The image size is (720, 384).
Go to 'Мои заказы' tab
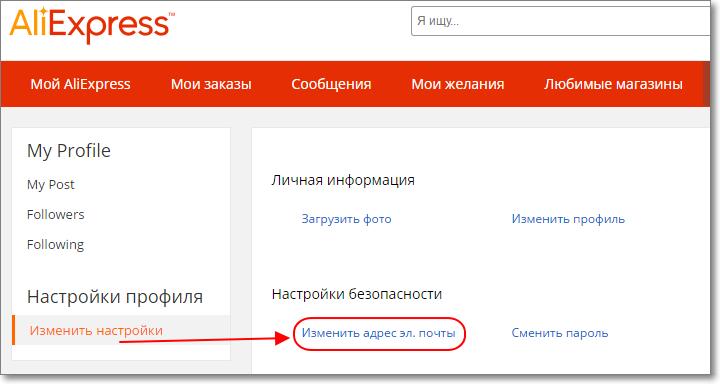211,84
